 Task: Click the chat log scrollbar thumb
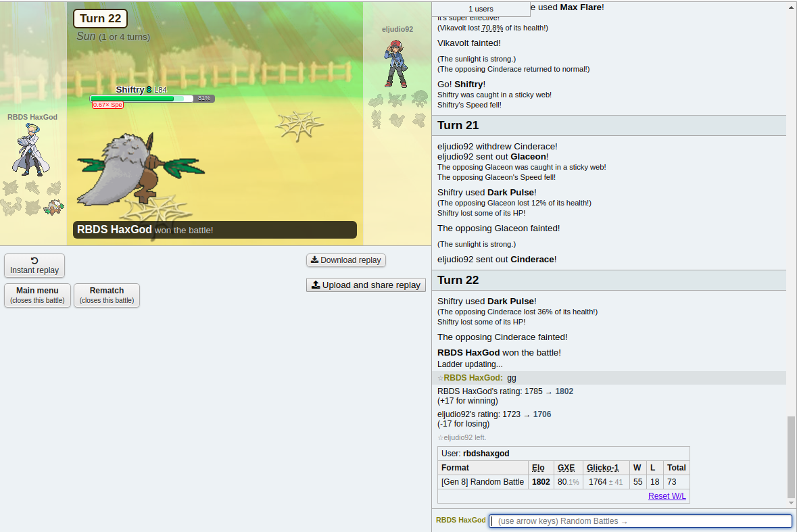pos(791,457)
